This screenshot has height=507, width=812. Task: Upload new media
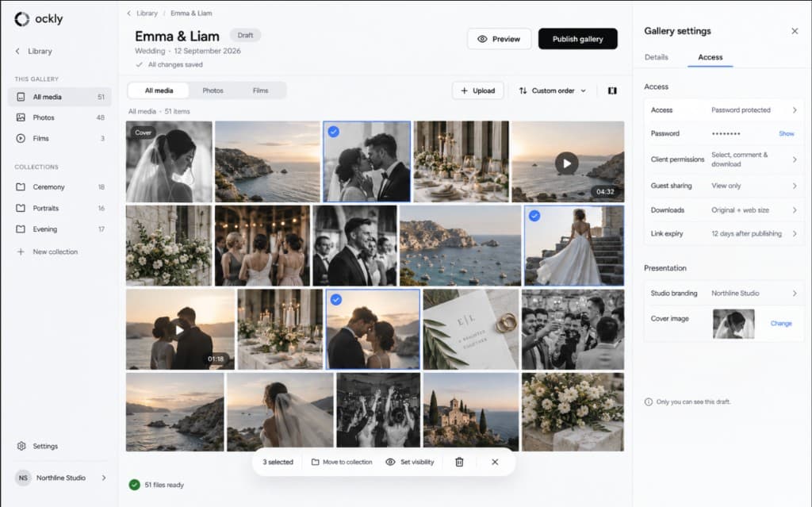[x=478, y=90]
